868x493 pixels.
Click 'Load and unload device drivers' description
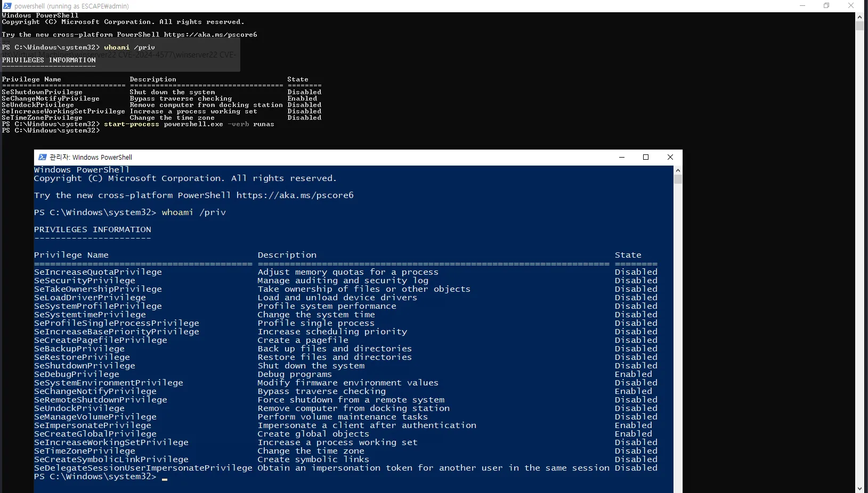[337, 298]
